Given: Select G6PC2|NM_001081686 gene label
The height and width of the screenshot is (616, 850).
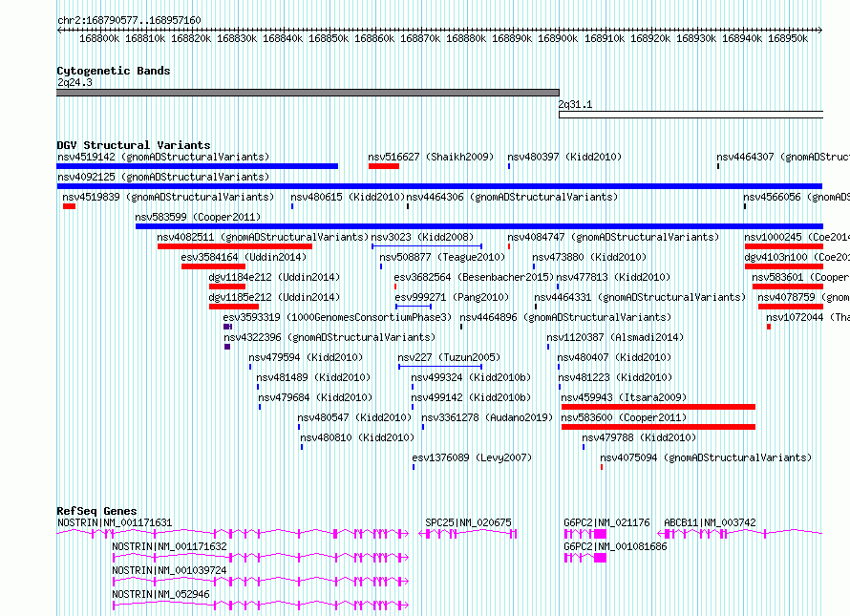Looking at the screenshot, I should pyautogui.click(x=615, y=546).
